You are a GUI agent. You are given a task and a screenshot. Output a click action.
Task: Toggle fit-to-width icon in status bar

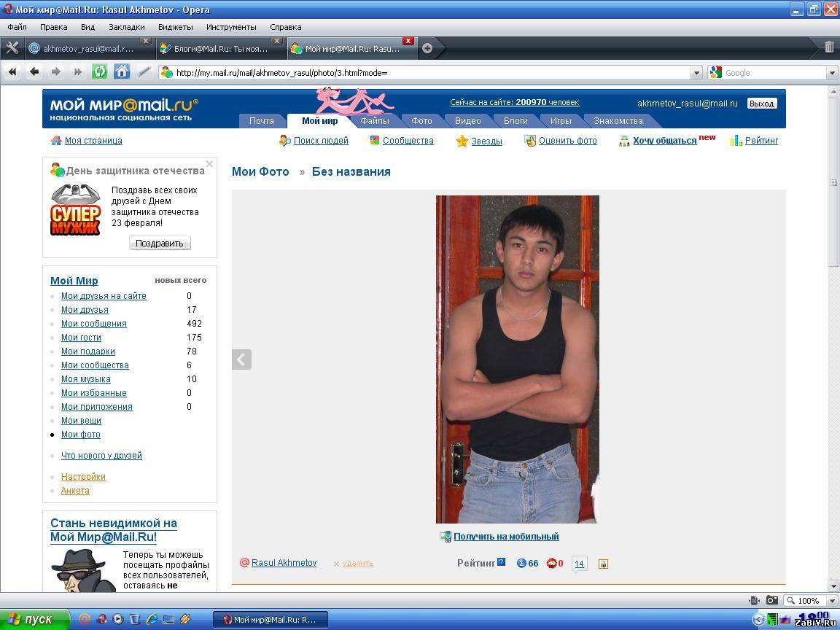tap(754, 601)
